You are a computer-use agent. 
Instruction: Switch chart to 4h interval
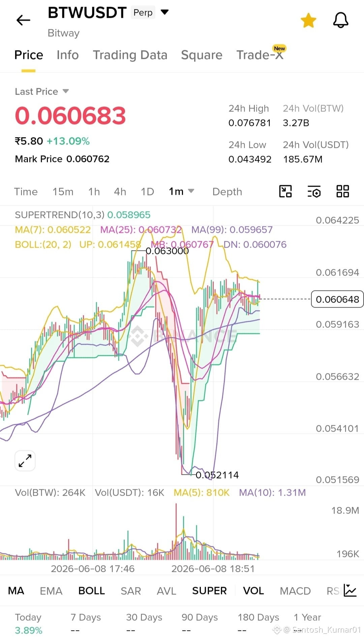click(120, 191)
